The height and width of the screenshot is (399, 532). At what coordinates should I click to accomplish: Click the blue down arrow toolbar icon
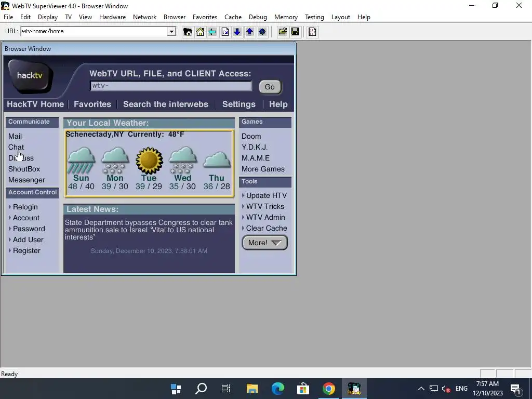(237, 32)
